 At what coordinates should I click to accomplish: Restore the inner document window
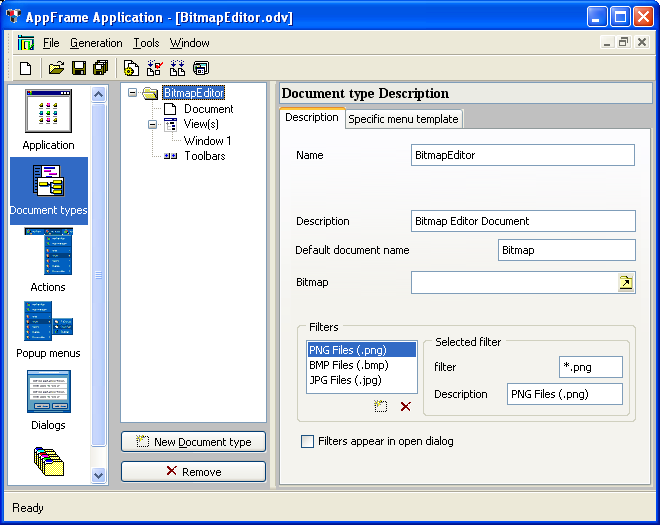tap(624, 42)
